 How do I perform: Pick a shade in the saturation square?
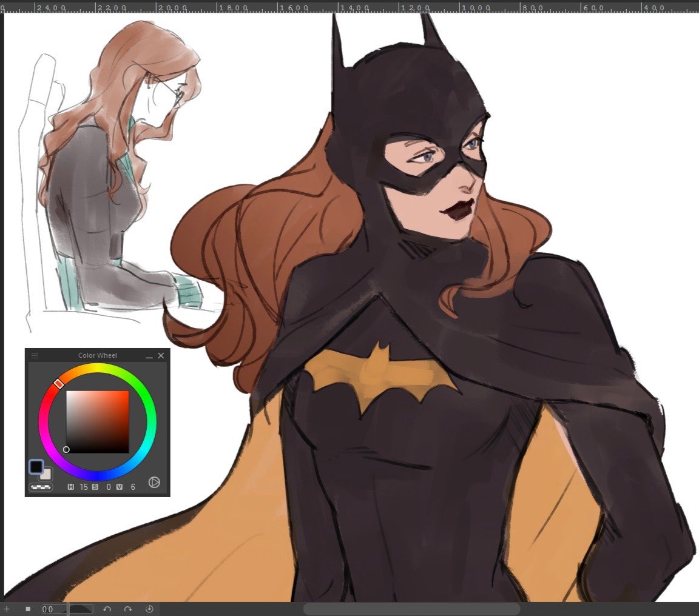97,422
